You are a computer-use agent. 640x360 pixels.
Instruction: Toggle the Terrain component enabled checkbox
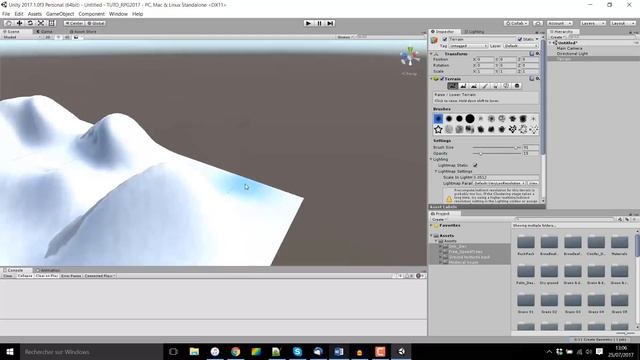click(442, 79)
